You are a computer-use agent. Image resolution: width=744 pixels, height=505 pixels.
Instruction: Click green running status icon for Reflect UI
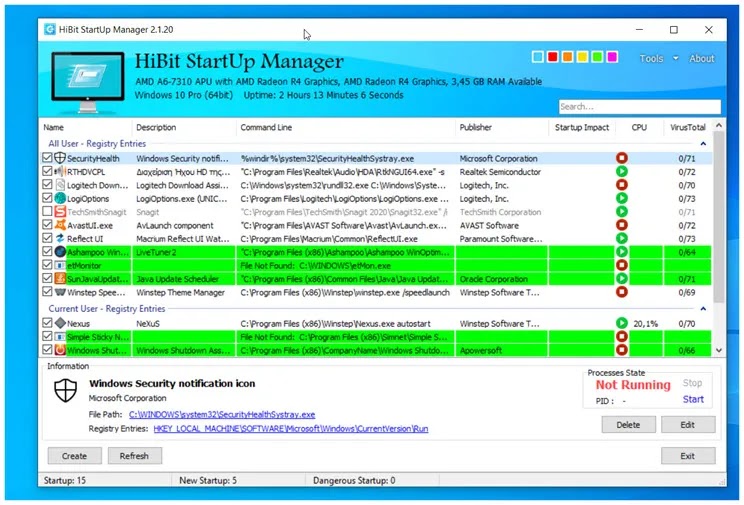pos(622,238)
